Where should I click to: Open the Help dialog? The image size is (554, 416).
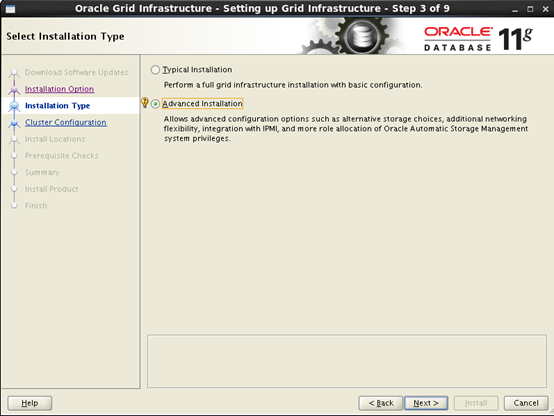[30, 403]
